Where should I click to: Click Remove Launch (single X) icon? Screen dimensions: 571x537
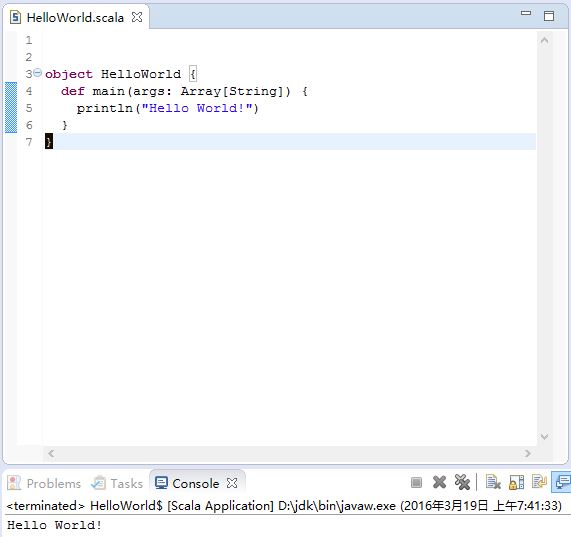click(x=439, y=482)
